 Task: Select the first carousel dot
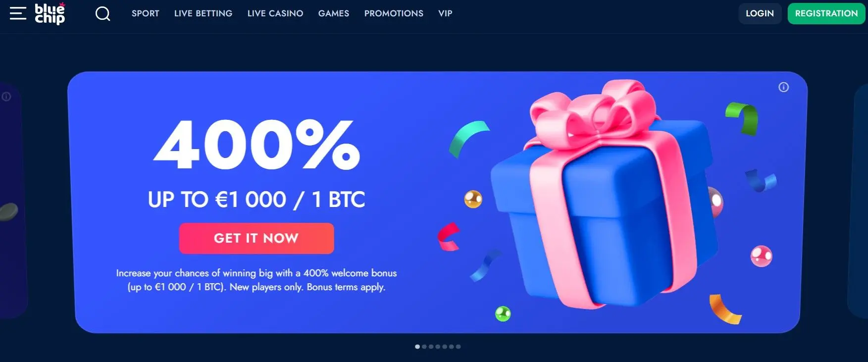click(x=417, y=347)
